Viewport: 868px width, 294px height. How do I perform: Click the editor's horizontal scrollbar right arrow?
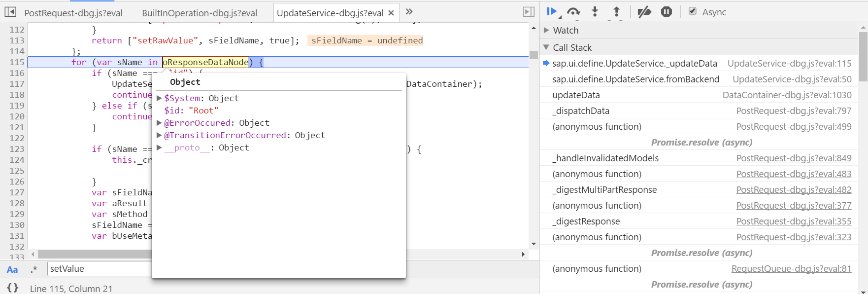click(x=524, y=254)
